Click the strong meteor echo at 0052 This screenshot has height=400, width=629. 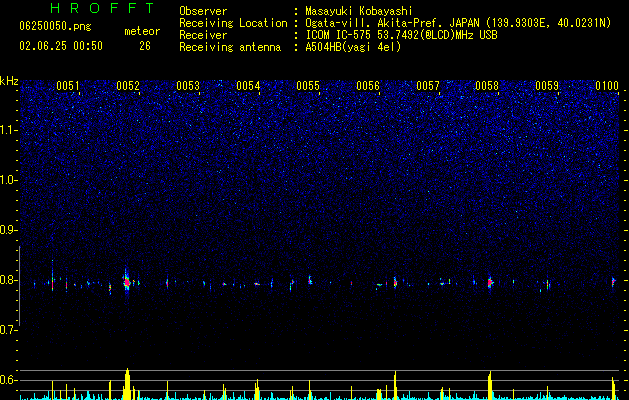click(127, 282)
